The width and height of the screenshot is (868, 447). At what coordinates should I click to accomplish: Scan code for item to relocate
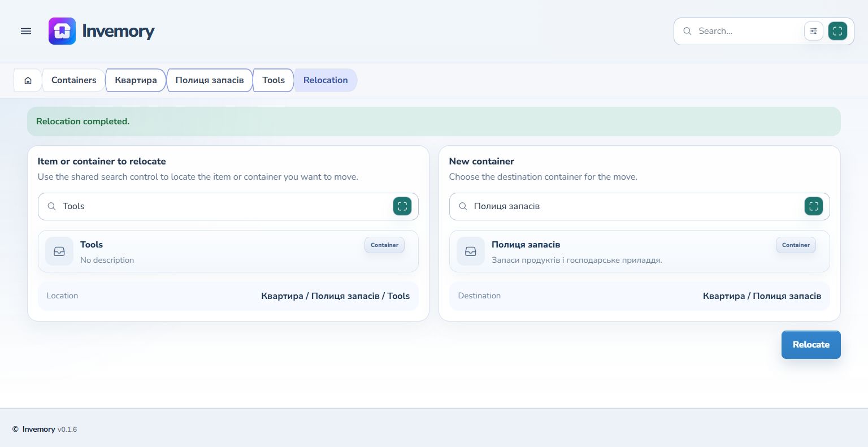click(x=402, y=206)
